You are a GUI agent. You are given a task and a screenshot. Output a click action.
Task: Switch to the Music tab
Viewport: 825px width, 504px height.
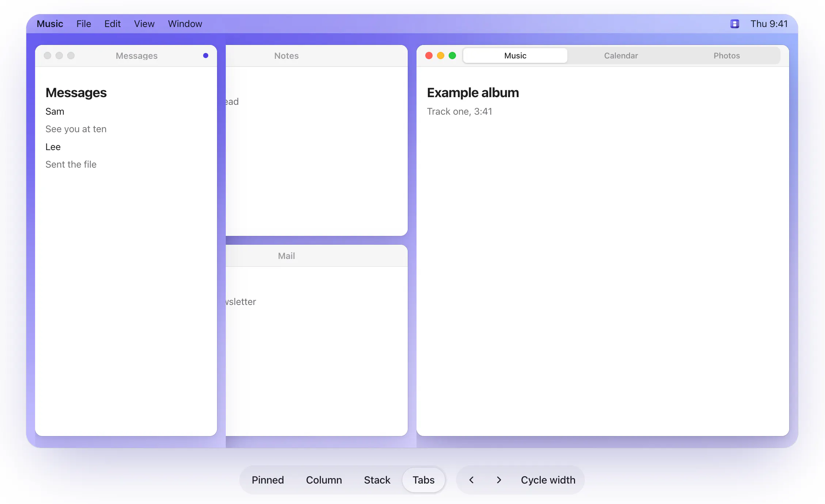515,56
